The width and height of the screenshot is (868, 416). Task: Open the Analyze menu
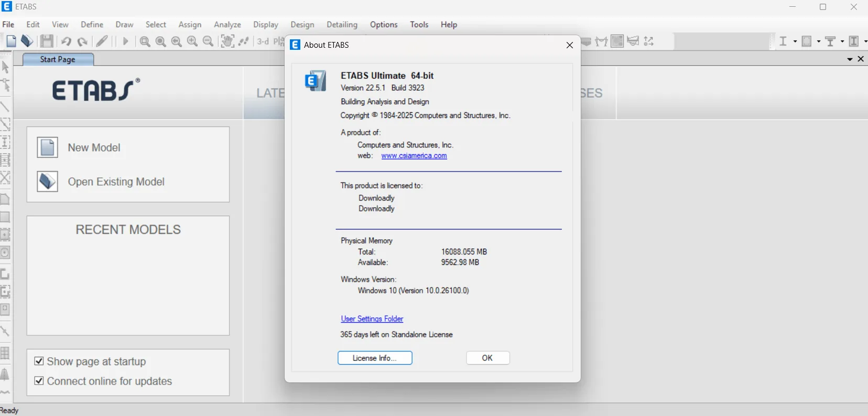point(227,25)
